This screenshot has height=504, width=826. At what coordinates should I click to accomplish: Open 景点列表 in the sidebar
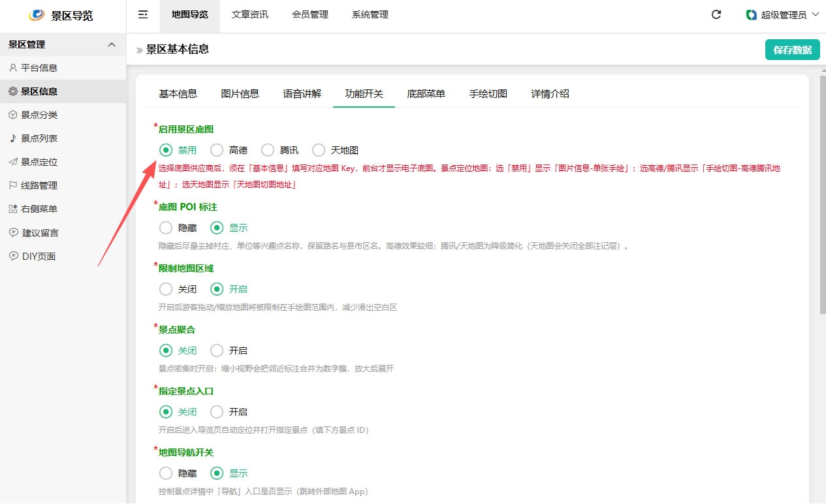(x=63, y=138)
